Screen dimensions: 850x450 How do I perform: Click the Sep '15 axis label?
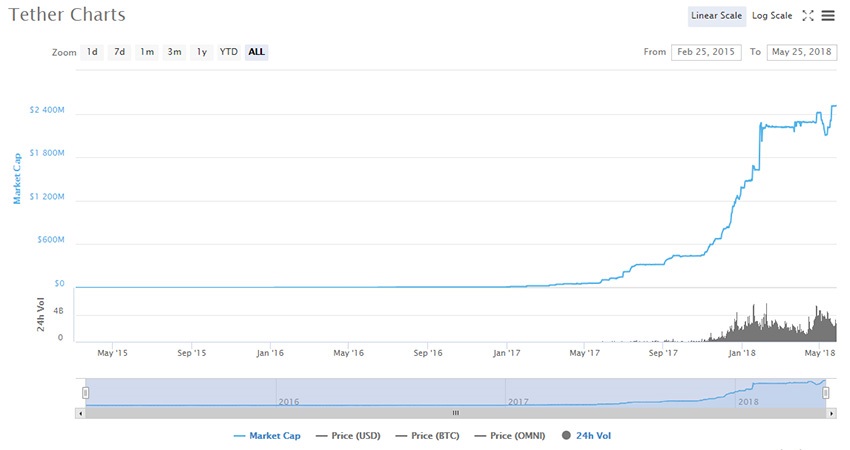point(191,353)
